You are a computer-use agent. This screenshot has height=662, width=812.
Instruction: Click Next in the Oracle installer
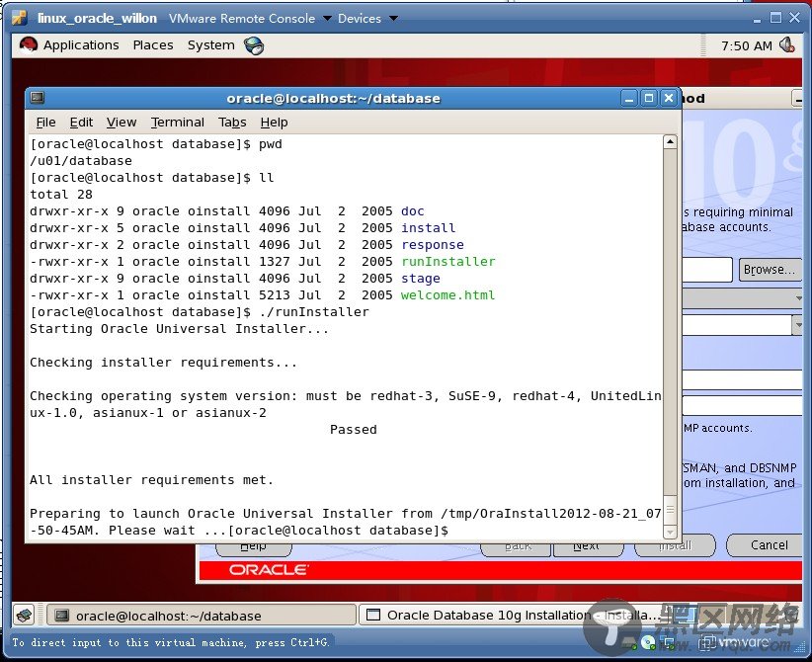(x=588, y=549)
